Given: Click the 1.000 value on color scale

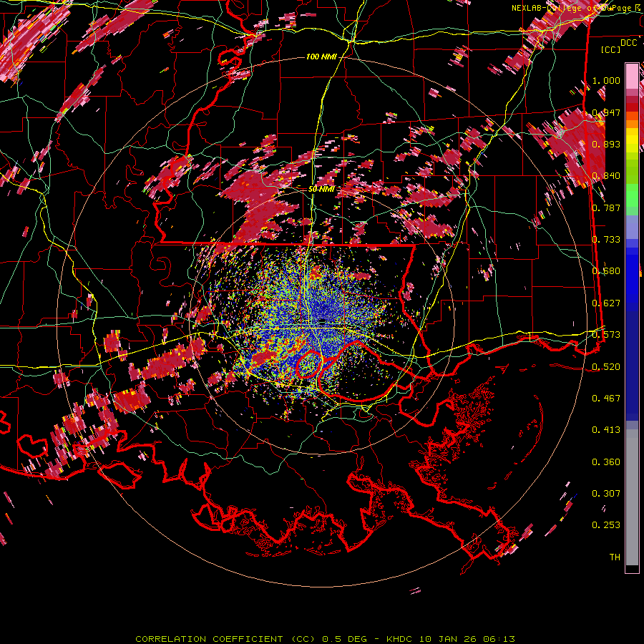Looking at the screenshot, I should (x=606, y=80).
